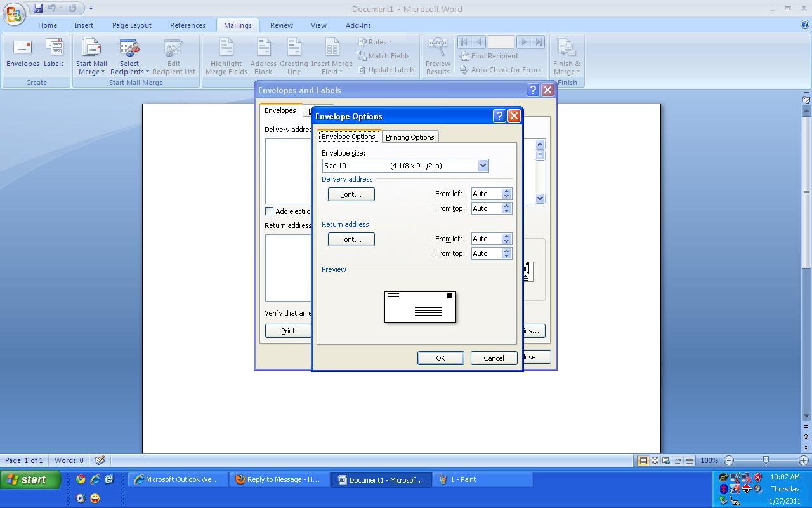Select Web Layout view button

click(x=666, y=460)
